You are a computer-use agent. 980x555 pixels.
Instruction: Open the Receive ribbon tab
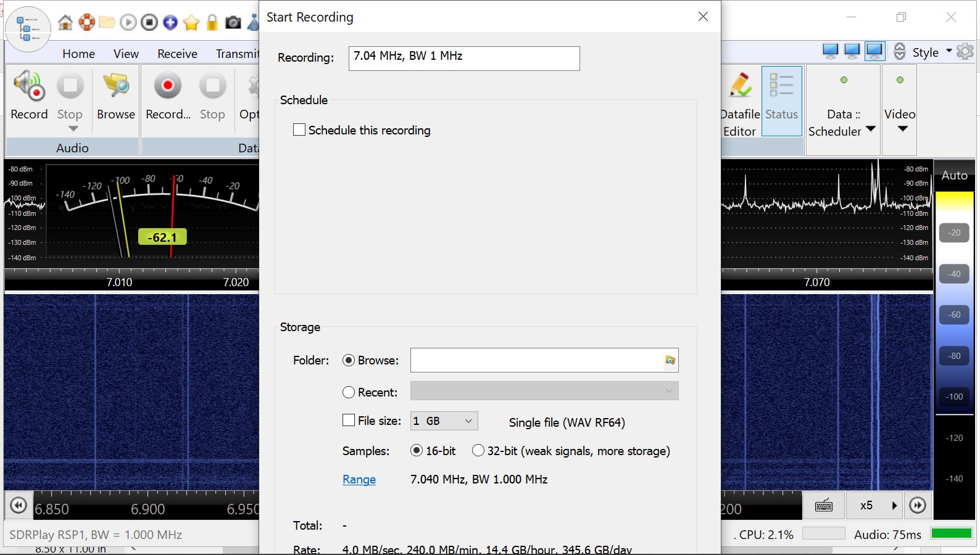click(177, 54)
